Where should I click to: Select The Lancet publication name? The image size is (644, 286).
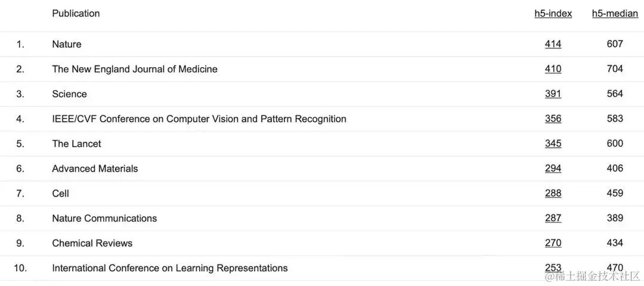point(76,144)
